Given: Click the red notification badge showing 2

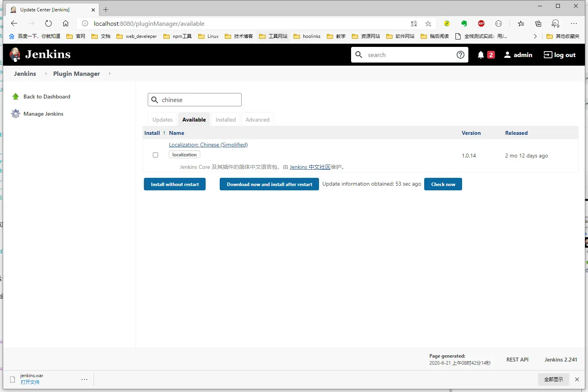Looking at the screenshot, I should point(491,55).
